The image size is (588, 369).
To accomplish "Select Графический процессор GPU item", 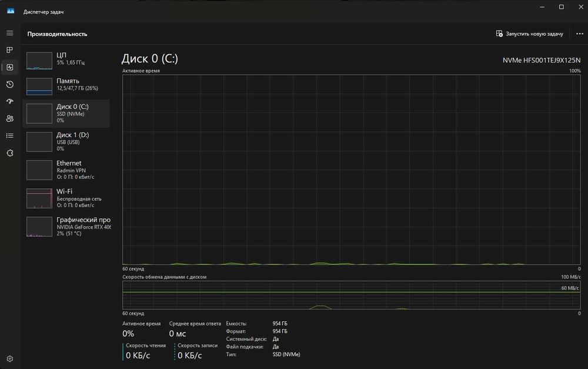I will [66, 227].
